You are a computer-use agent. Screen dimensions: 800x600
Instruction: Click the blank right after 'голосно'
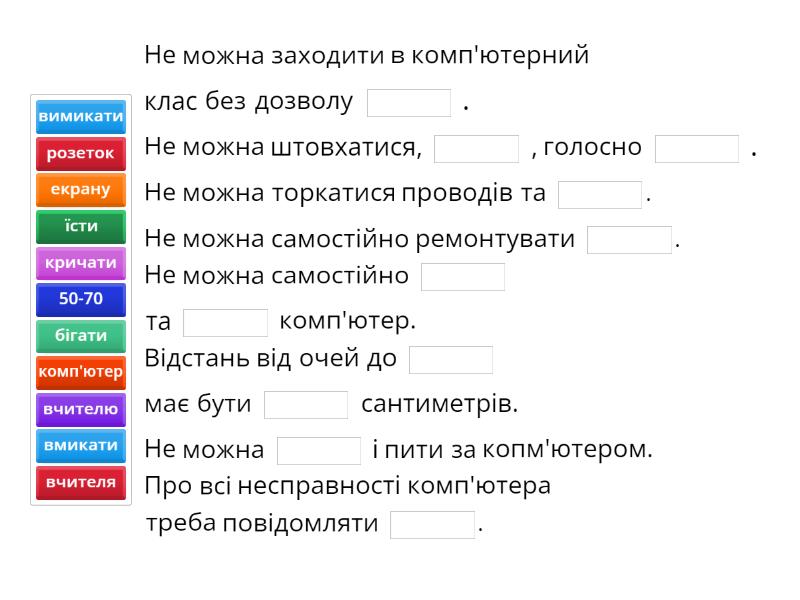pyautogui.click(x=697, y=149)
